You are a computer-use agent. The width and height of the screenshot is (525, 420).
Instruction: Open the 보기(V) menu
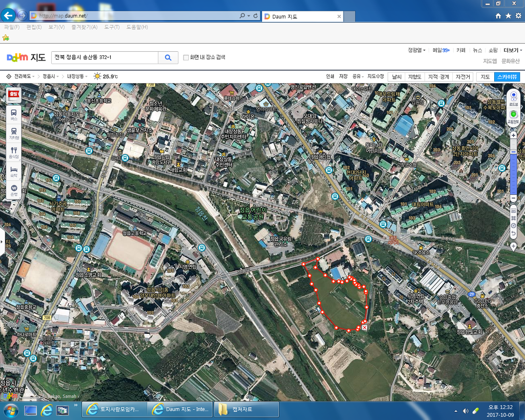(56, 27)
